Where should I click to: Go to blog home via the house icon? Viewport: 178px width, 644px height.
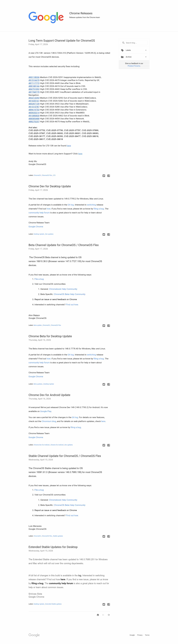[98, 615]
